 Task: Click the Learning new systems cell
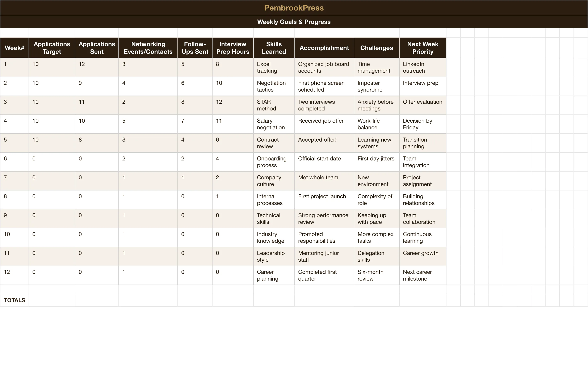[x=377, y=143]
